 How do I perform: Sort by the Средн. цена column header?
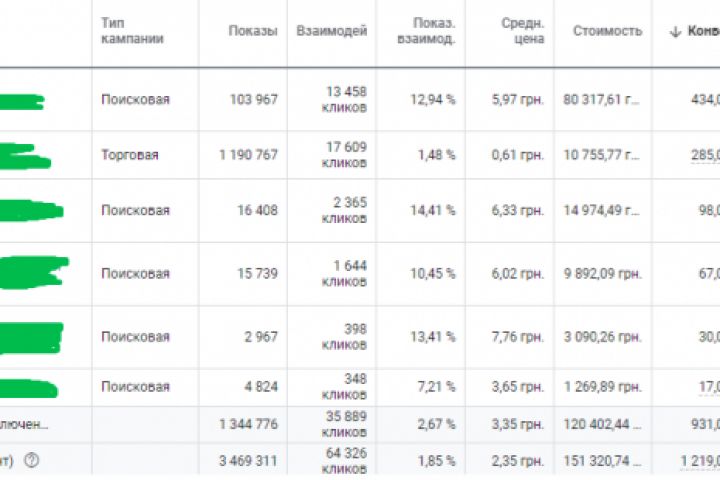click(522, 31)
